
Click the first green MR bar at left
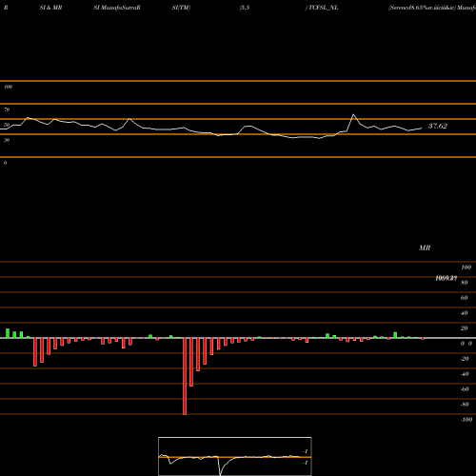tap(8, 333)
